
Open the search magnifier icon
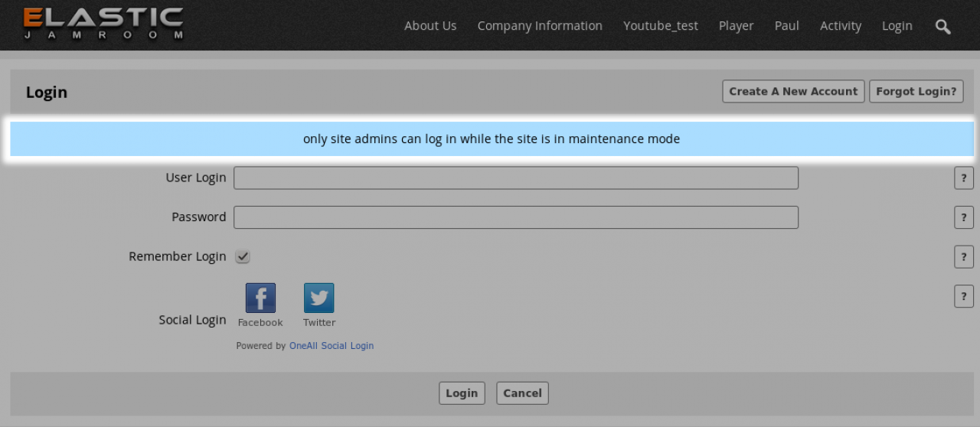[x=942, y=27]
